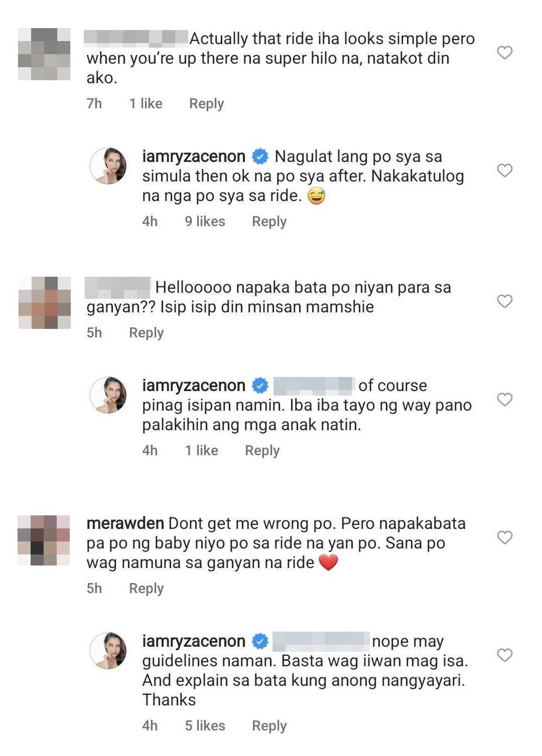Like the 'Actually that ride iha' comment

click(x=505, y=53)
